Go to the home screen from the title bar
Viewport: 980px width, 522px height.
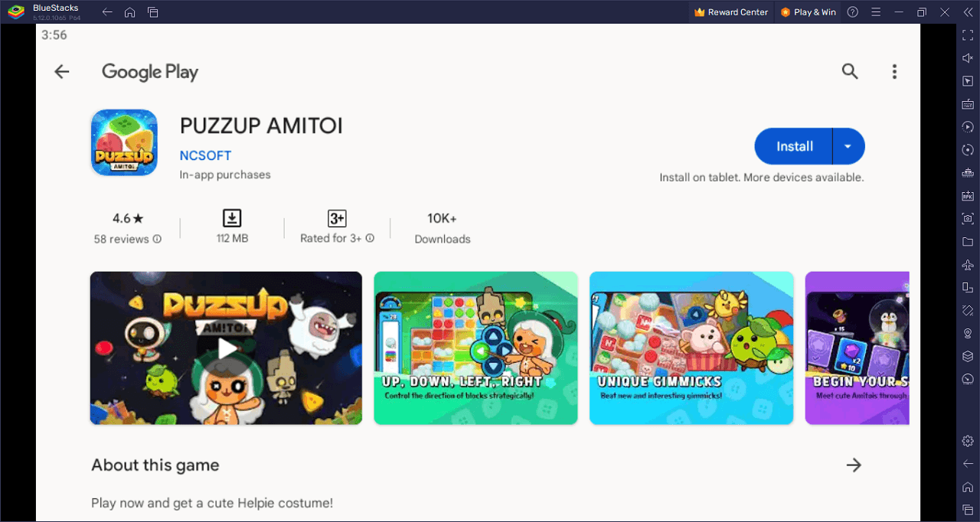pyautogui.click(x=130, y=12)
